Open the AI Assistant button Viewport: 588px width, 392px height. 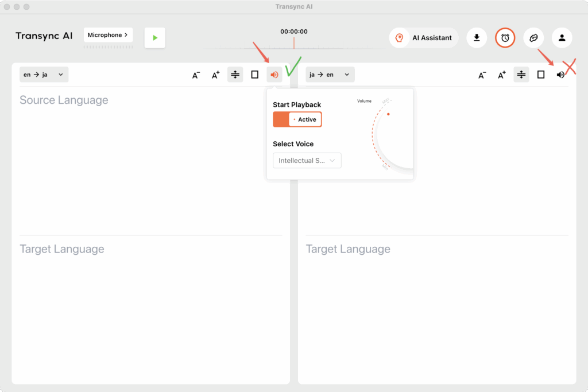[424, 38]
